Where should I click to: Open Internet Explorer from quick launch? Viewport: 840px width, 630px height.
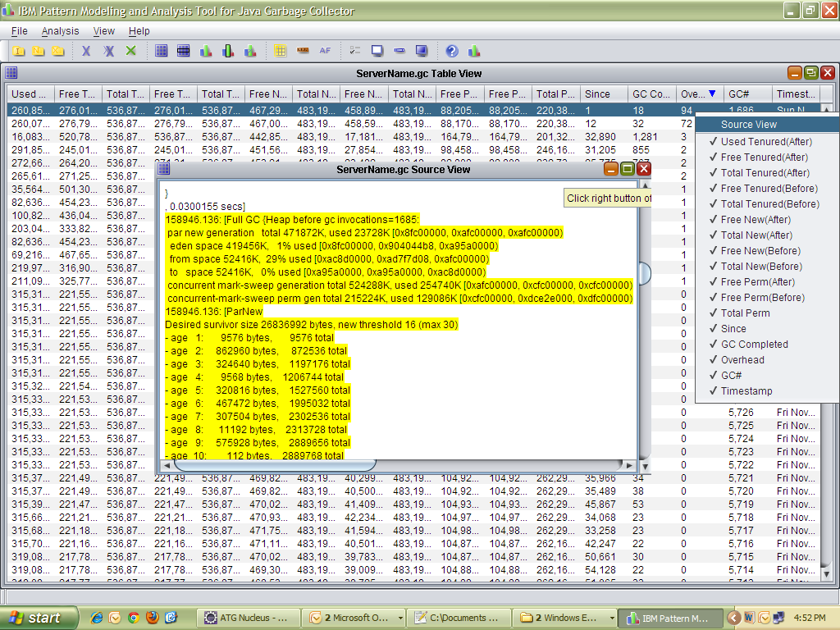(97, 618)
